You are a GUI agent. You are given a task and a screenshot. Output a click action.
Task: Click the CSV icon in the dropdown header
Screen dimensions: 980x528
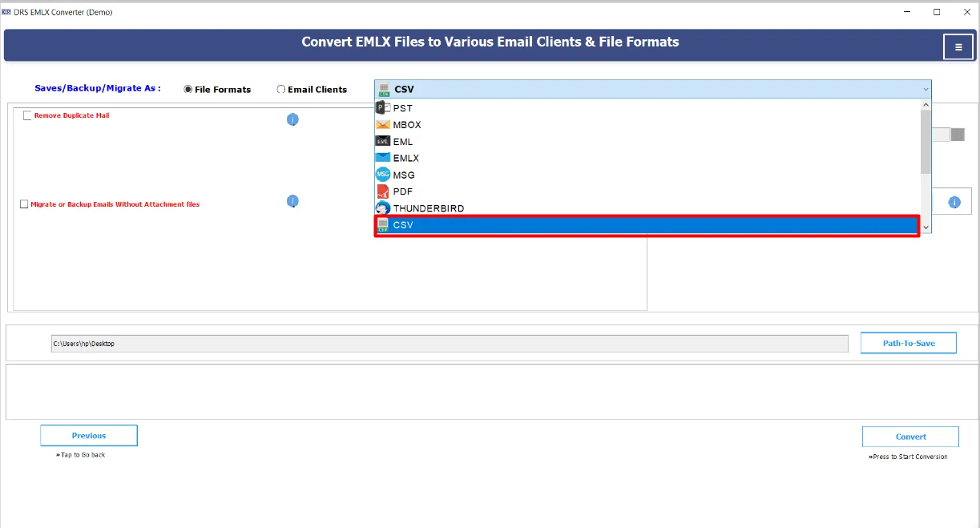pyautogui.click(x=385, y=89)
